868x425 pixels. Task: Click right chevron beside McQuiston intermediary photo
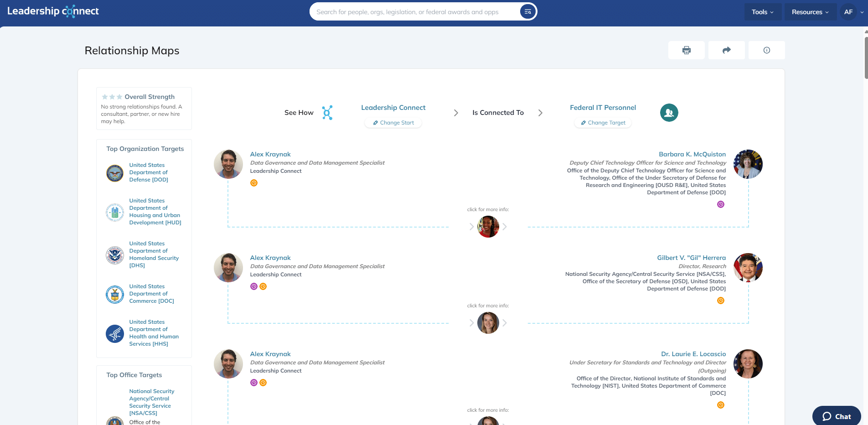[505, 227]
